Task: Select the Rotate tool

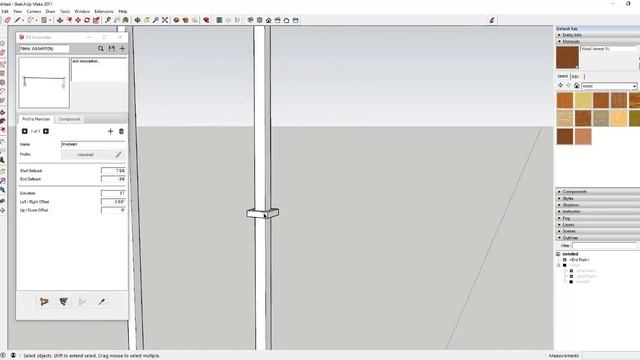Action: click(x=87, y=20)
